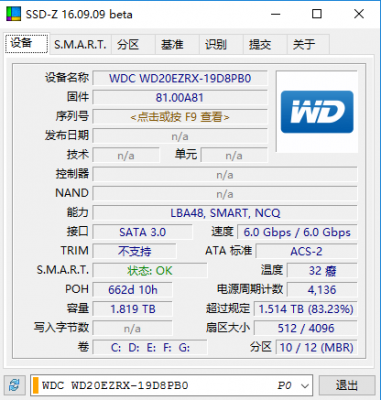This screenshot has height=400, width=381.
Task: Click the device name WDC WD20EZRX-19D8PB0 field
Action: pos(180,78)
